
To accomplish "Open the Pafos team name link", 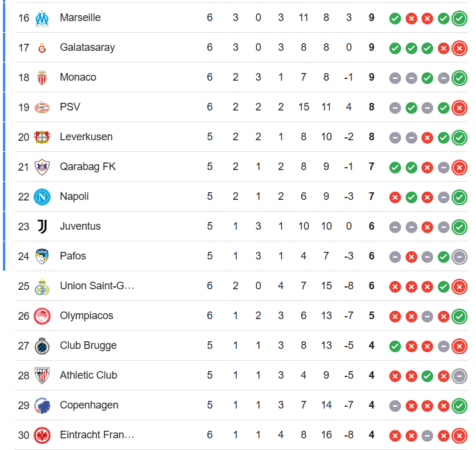I will pos(73,256).
